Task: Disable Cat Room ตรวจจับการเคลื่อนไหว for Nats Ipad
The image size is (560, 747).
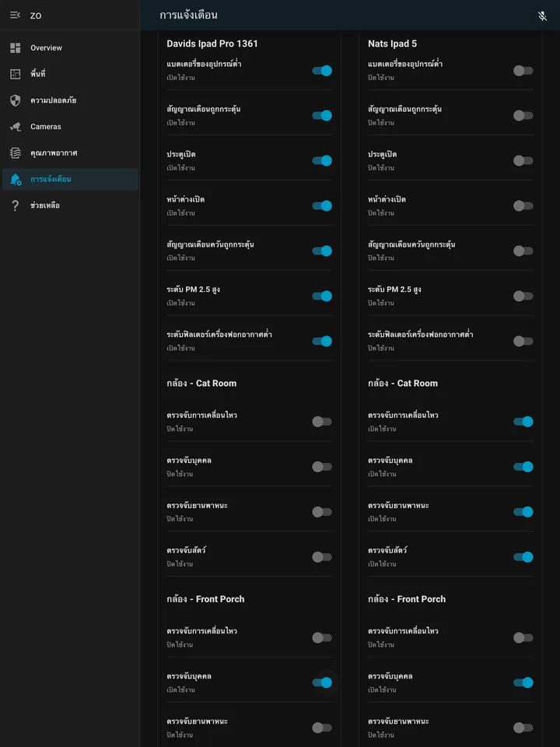Action: 523,422
